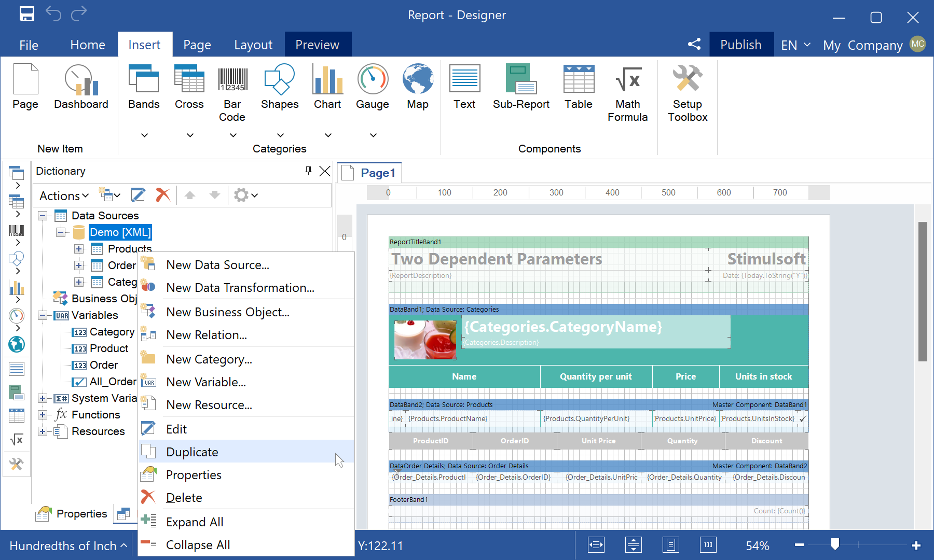Click the Publish button

pos(741,45)
